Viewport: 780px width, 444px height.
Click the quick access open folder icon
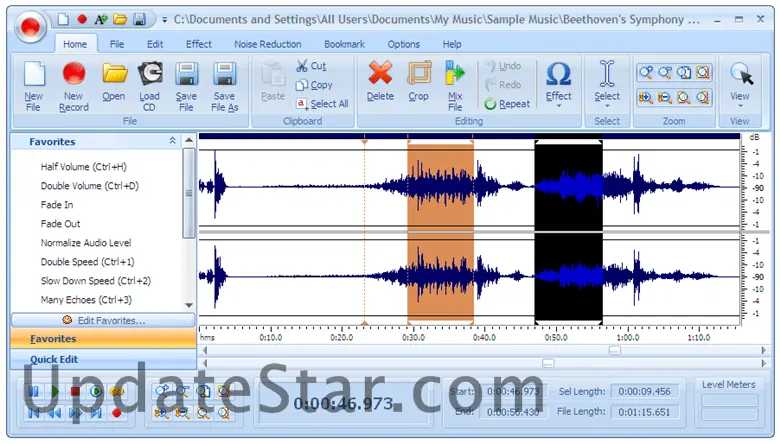120,19
